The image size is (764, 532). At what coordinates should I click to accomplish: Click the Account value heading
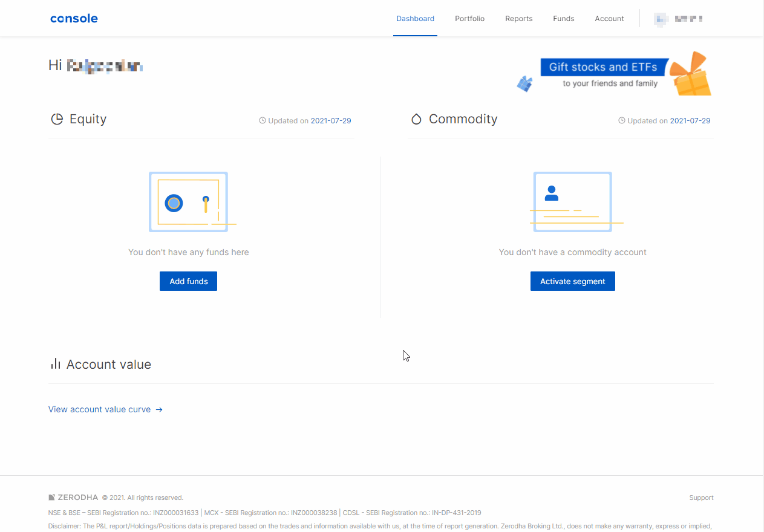[109, 365]
